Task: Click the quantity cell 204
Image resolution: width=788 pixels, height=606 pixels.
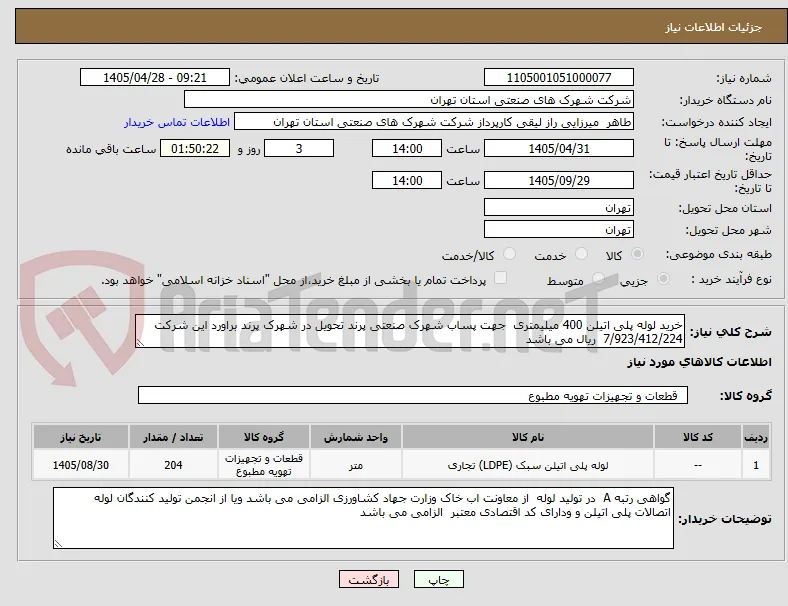Action: 173,465
